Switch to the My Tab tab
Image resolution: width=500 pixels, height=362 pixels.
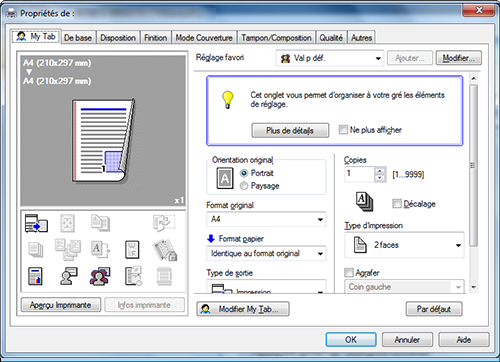pyautogui.click(x=36, y=36)
